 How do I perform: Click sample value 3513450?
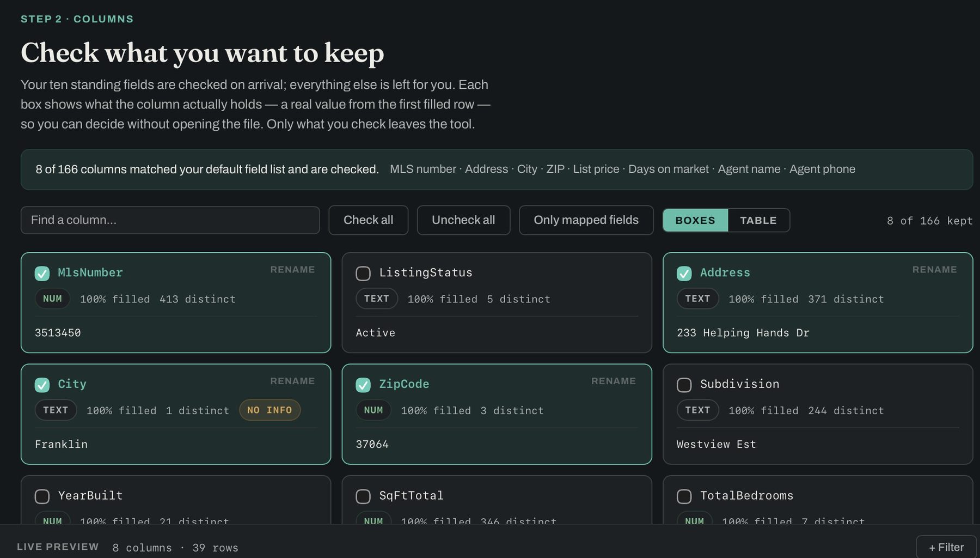[x=58, y=333]
